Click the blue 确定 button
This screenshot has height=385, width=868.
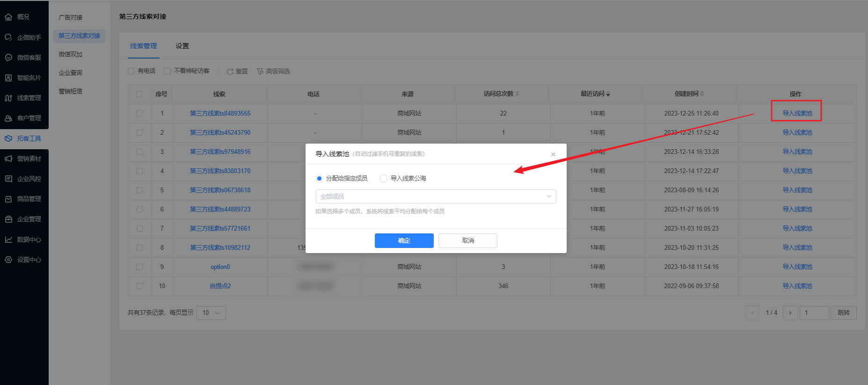404,240
